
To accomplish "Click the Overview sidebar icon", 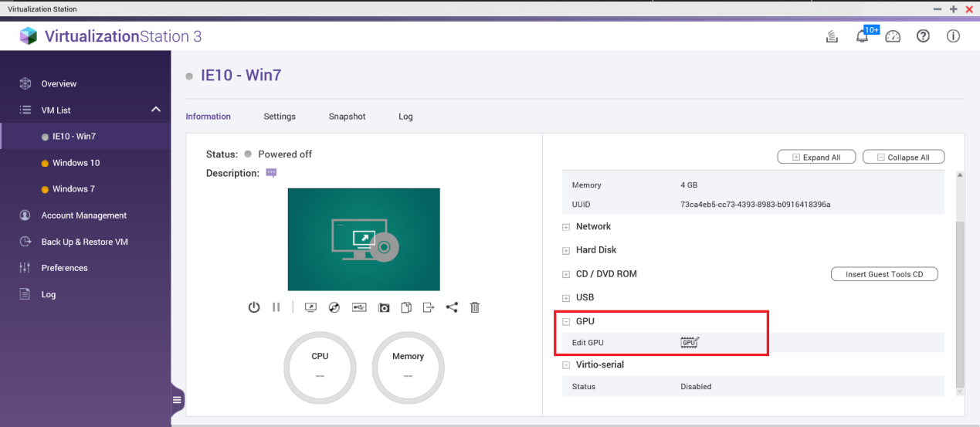I will (x=25, y=83).
